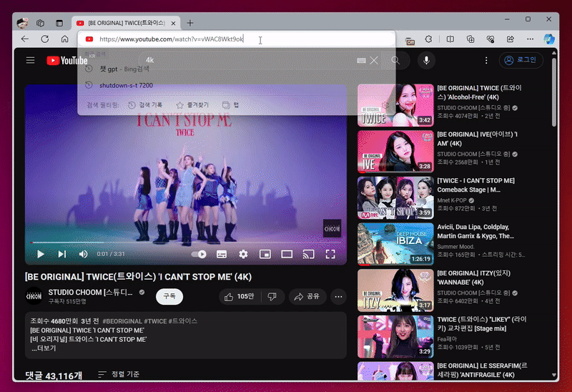572x392 pixels.
Task: Open IVE 'I AM' video thumbnail
Action: click(x=395, y=152)
